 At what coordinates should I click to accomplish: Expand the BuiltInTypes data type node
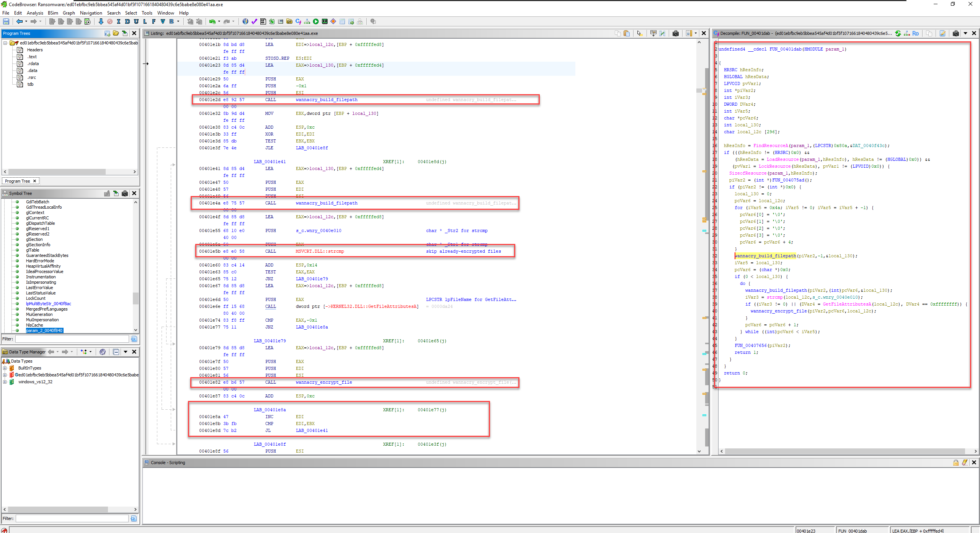[5, 368]
